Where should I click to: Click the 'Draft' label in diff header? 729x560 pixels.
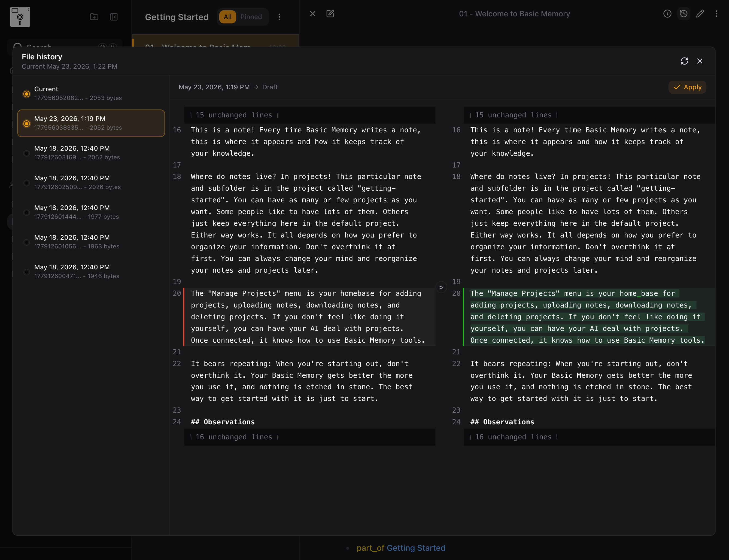(x=270, y=87)
